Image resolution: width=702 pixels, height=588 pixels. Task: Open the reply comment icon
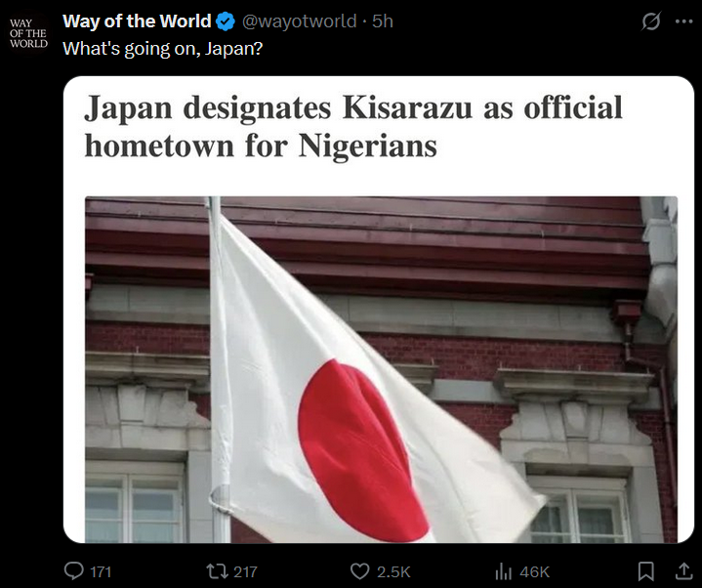[74, 571]
